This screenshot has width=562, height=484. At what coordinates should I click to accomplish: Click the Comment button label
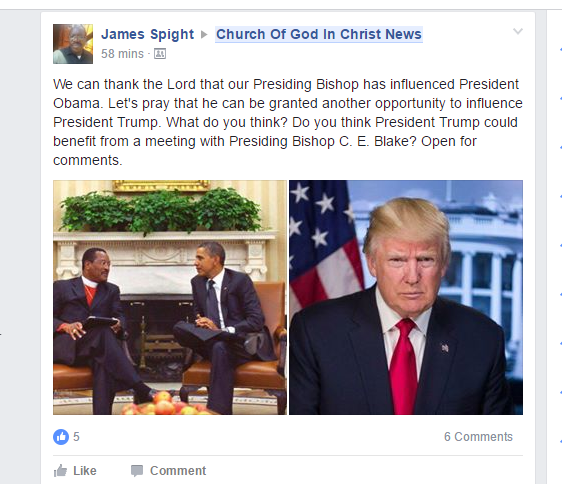pyautogui.click(x=178, y=471)
